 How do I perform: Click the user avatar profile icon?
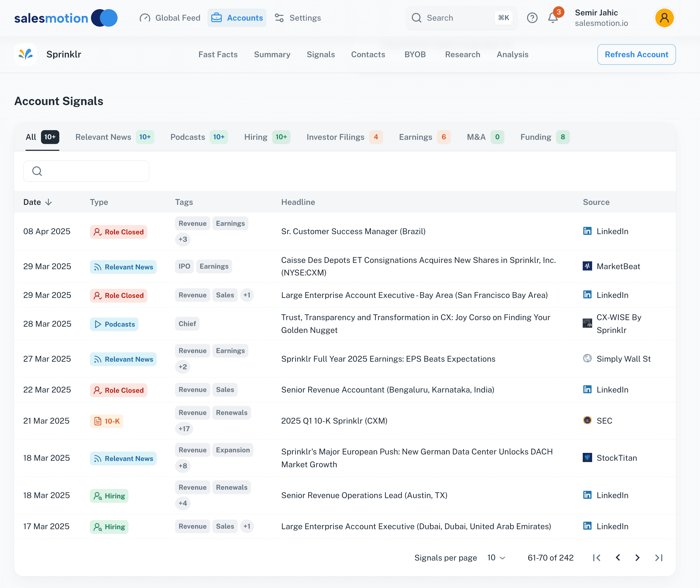(664, 18)
